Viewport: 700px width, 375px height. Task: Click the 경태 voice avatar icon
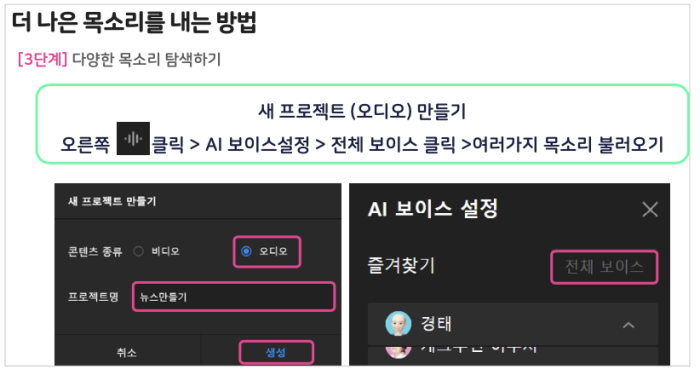pyautogui.click(x=398, y=324)
